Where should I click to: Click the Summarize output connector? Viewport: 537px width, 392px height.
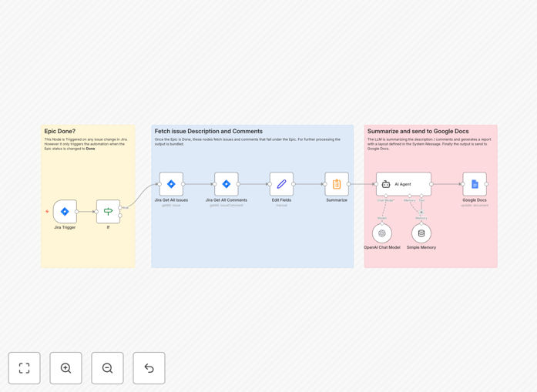(x=349, y=184)
